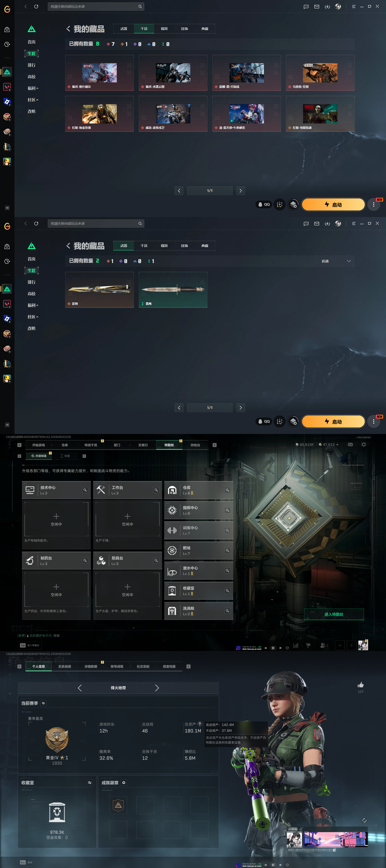Screen dimensions: 386x868
Task: Open the 乌鲁鲁-狂怒 operator skin card
Action: click(320, 73)
